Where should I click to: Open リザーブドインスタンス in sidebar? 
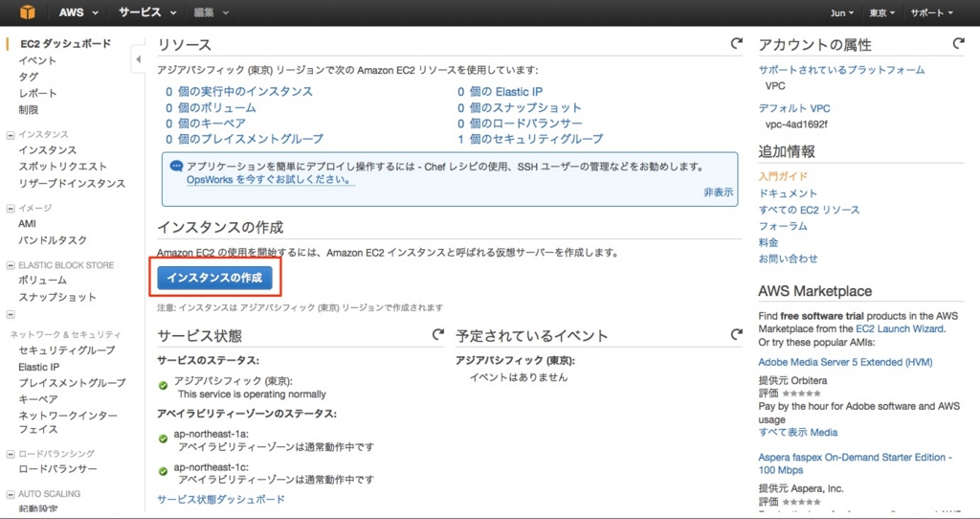(72, 183)
